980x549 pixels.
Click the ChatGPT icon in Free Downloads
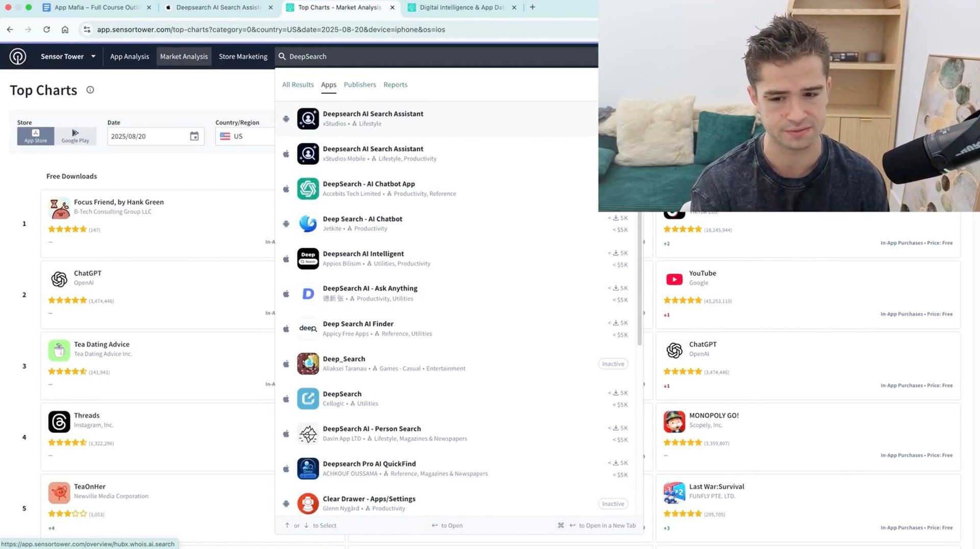click(x=59, y=279)
